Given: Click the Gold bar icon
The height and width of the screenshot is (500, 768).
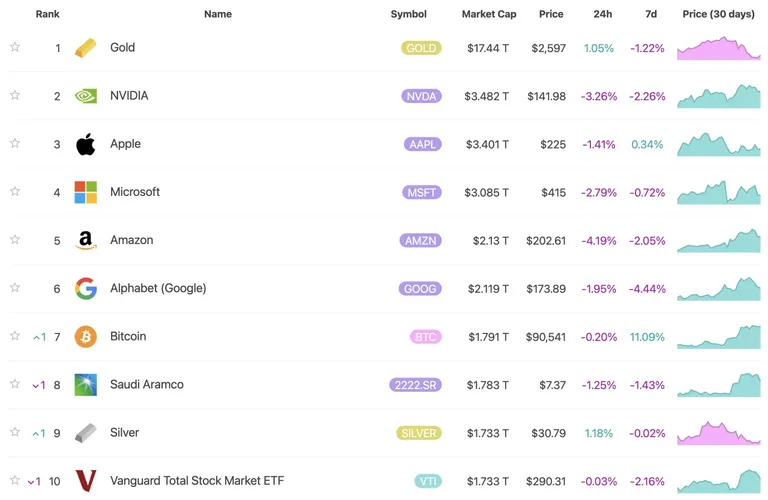Looking at the screenshot, I should click(85, 48).
